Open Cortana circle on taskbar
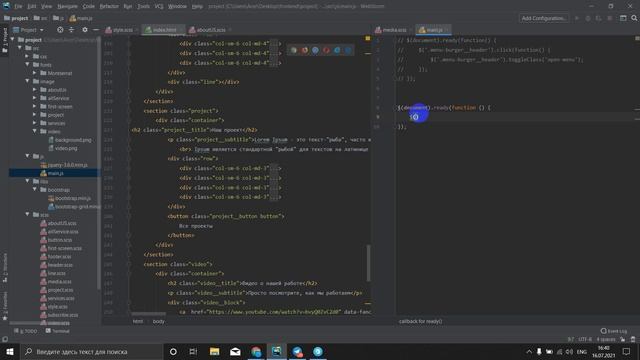Screen dimensions: 640x360 tap(173, 351)
